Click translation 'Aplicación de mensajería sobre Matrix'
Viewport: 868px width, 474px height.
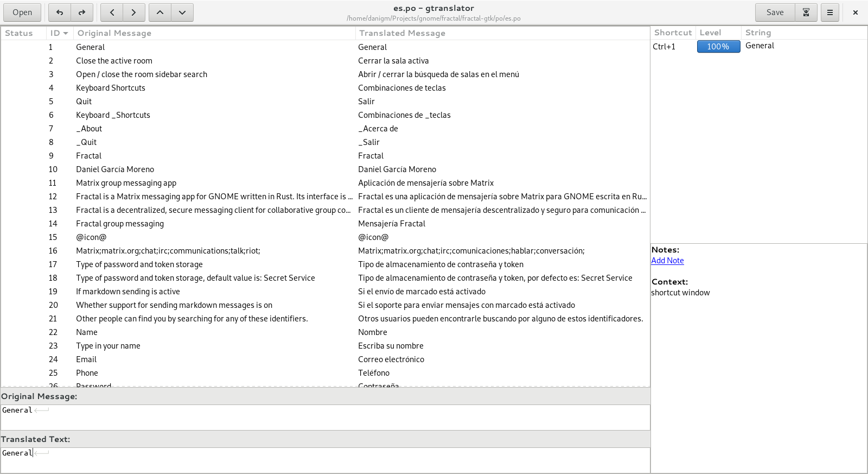click(426, 183)
